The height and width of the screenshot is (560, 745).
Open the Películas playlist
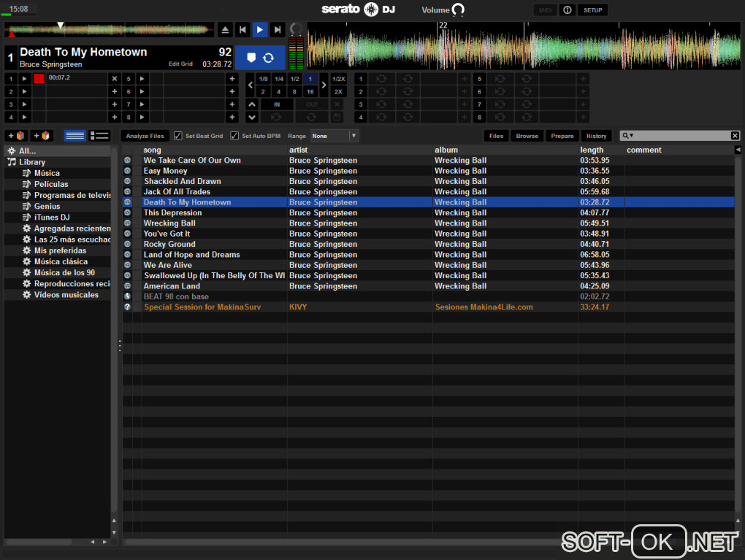click(58, 184)
